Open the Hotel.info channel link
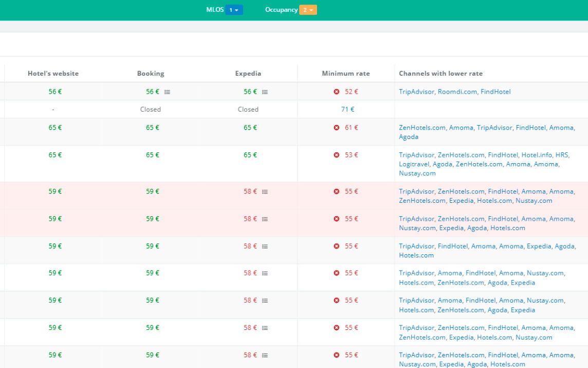The width and height of the screenshot is (588, 368). pyautogui.click(x=537, y=155)
